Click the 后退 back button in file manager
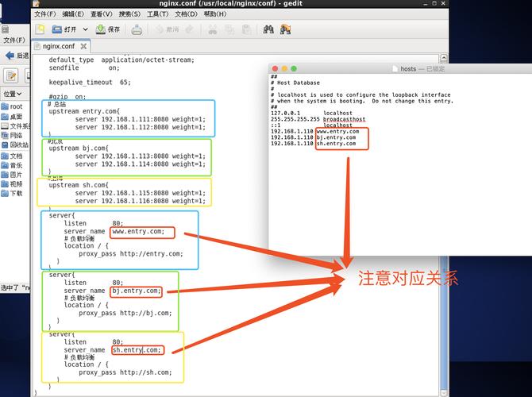This screenshot has width=532, height=397. tap(15, 56)
